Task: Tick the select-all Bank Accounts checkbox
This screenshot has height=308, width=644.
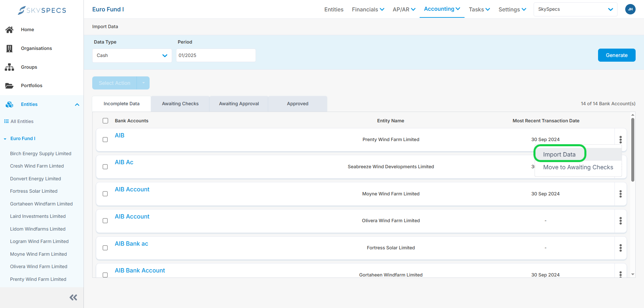Action: (105, 121)
